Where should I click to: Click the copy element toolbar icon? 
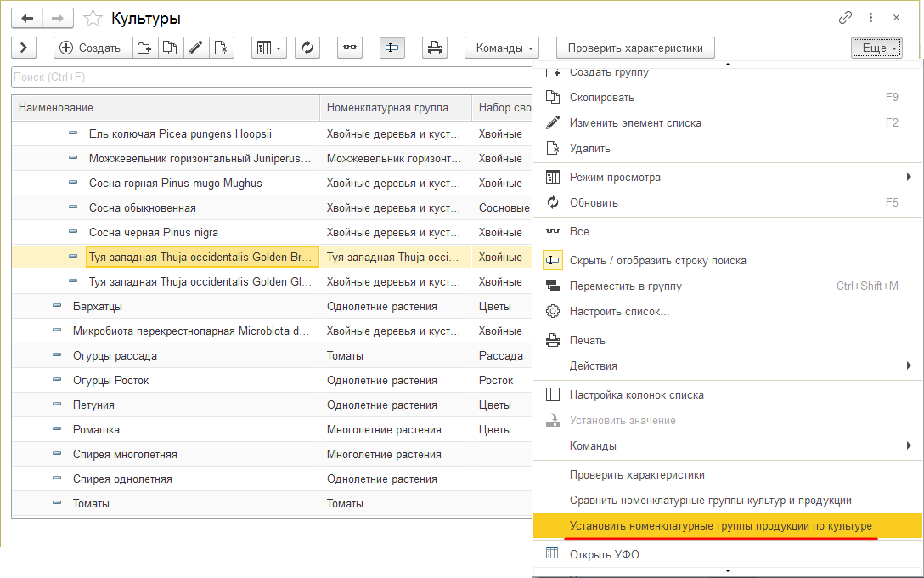170,48
